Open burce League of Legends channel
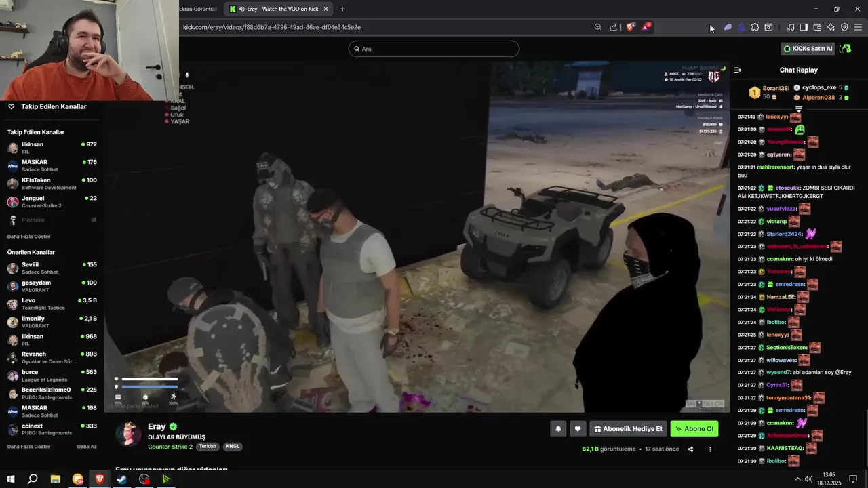Screen dimensions: 868x488 click(52, 375)
